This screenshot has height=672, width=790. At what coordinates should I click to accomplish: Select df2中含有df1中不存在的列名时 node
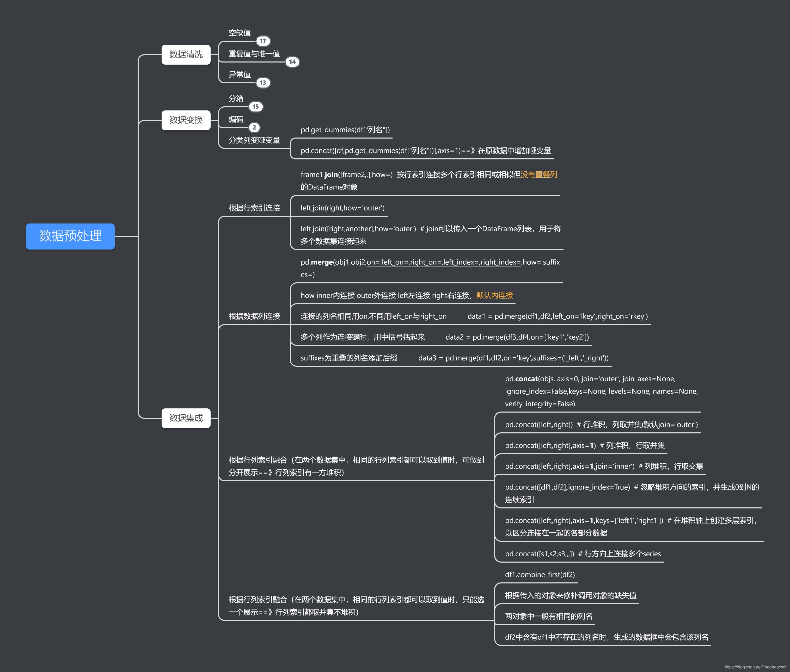coord(607,637)
